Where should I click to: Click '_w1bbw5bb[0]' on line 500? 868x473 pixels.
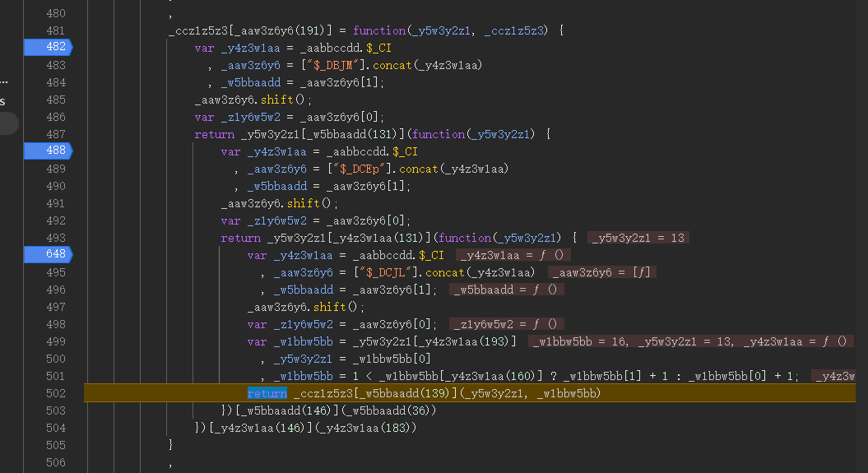392,359
